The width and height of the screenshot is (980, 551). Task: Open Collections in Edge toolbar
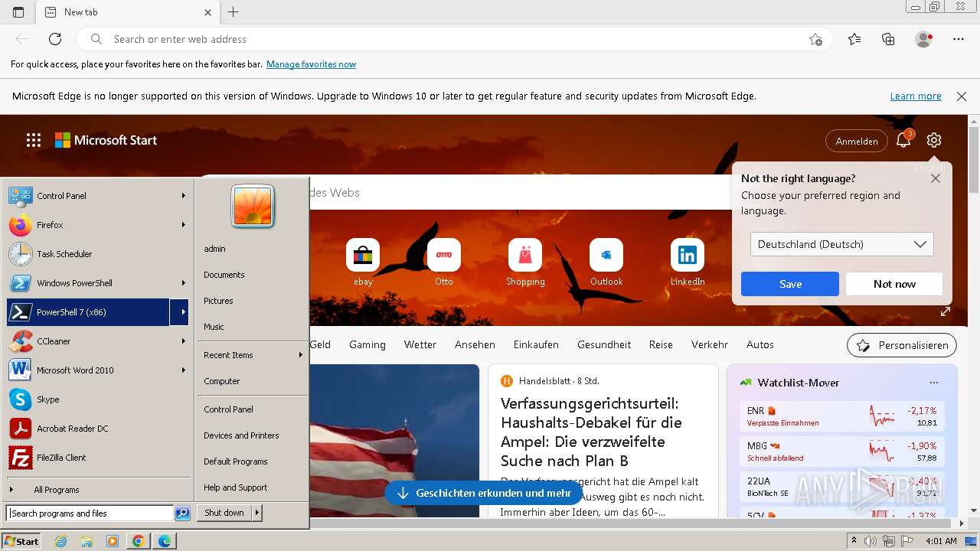[888, 39]
